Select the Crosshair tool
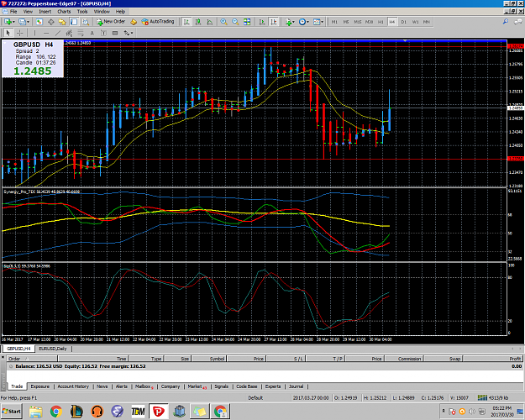This screenshot has width=525, height=420. [x=20, y=33]
